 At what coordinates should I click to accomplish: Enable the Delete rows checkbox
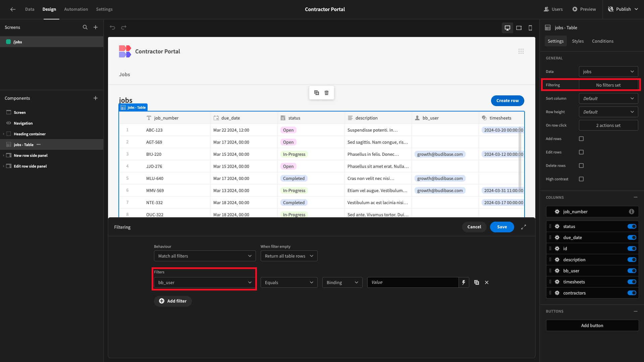[x=581, y=166]
